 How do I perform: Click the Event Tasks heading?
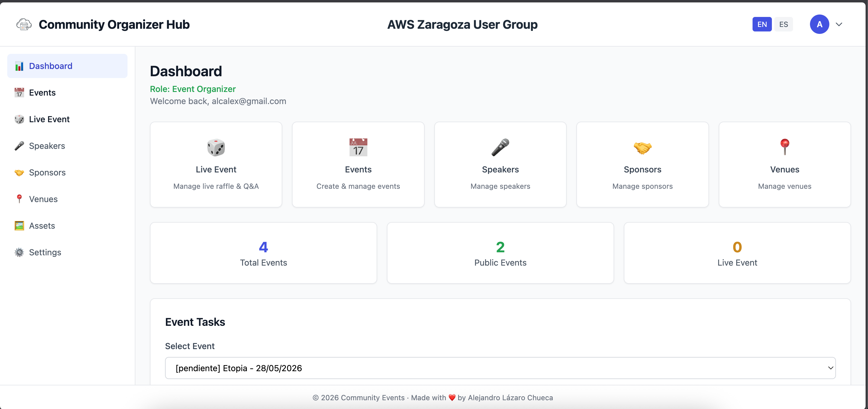pos(195,322)
